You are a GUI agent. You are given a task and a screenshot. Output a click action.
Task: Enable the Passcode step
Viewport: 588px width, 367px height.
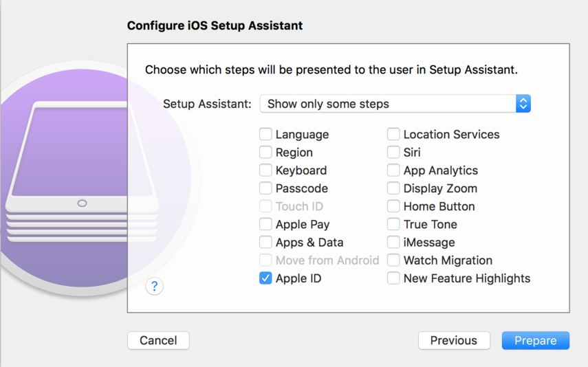[265, 188]
